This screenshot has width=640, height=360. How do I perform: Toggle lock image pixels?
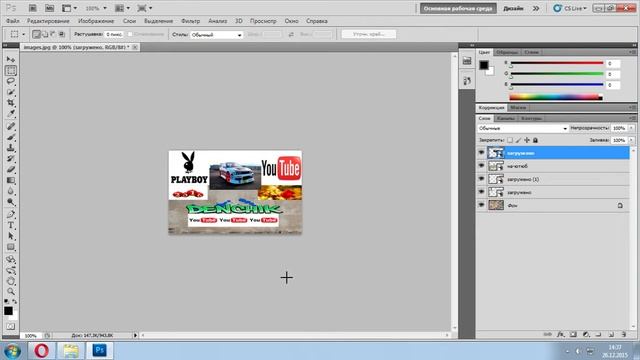pyautogui.click(x=518, y=140)
